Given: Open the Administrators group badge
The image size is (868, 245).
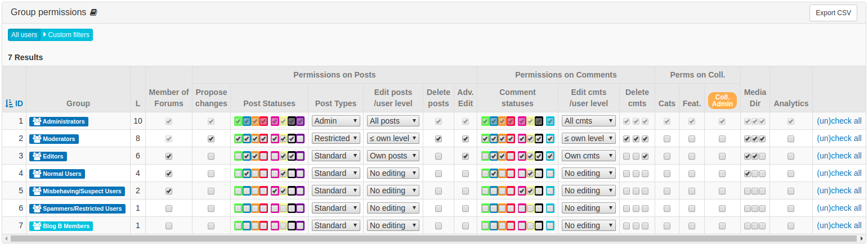Looking at the screenshot, I should click(59, 121).
